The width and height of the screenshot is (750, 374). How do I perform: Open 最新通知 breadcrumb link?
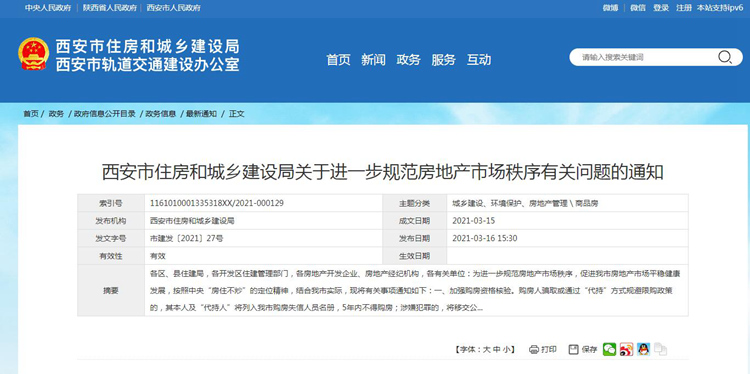pos(201,114)
